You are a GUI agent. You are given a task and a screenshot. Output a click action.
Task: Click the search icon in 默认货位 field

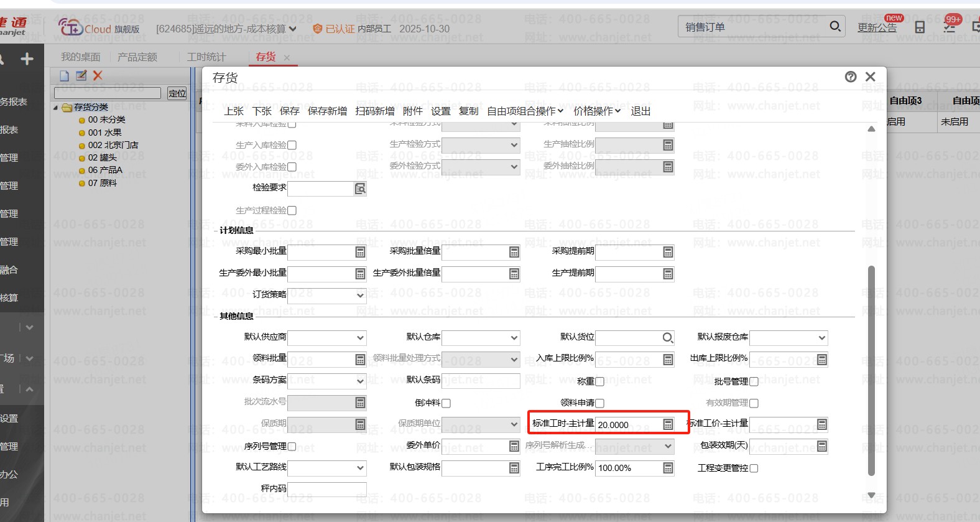click(x=667, y=338)
